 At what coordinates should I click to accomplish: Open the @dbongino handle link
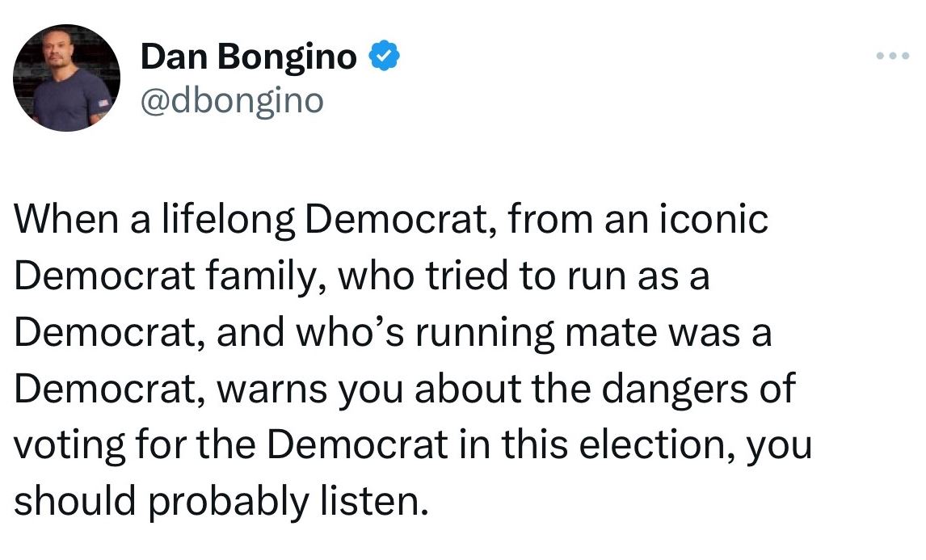point(232,101)
